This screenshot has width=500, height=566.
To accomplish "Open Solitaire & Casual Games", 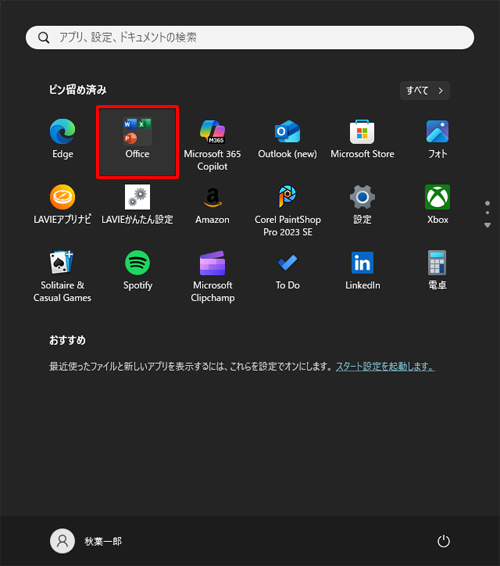I will (x=62, y=277).
